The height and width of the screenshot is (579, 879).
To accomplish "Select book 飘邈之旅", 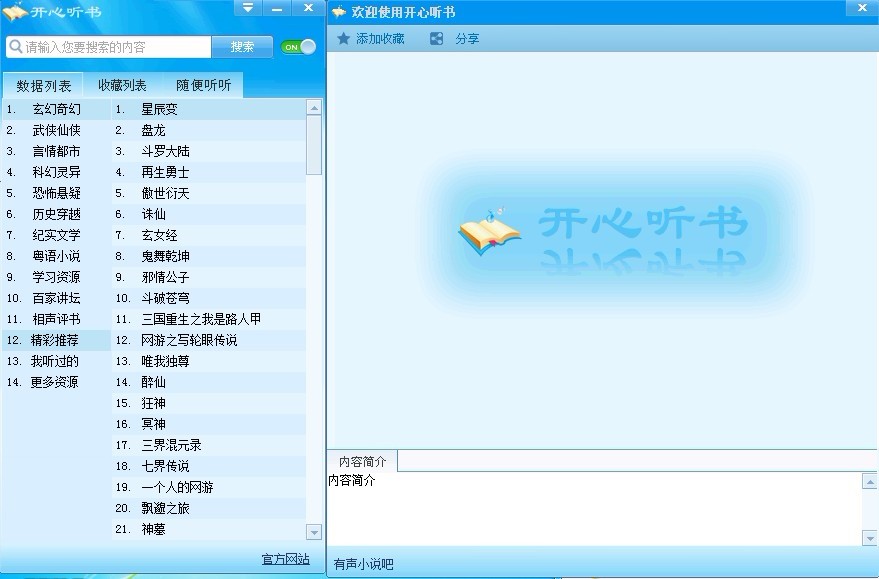I will coord(209,508).
